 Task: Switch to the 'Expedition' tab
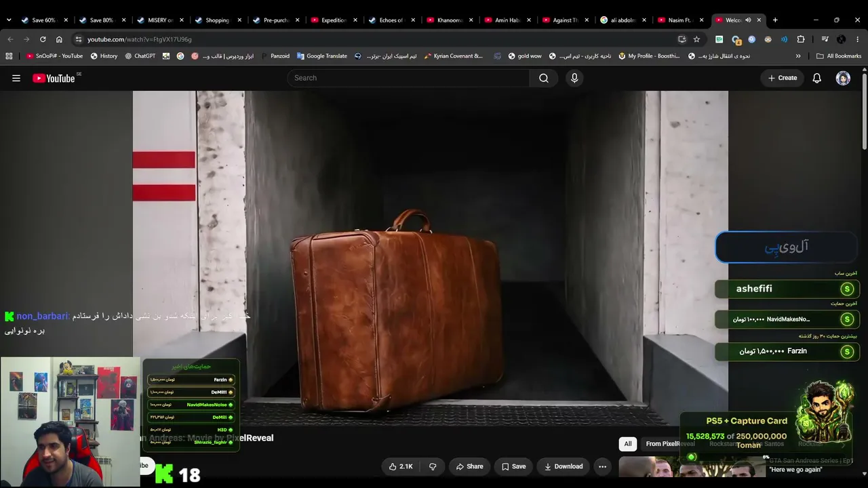334,20
